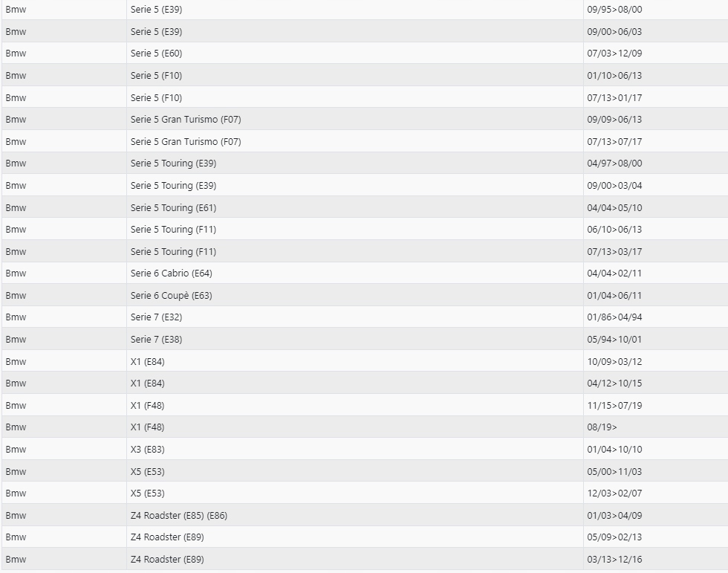Select the 11/15>07/19 date cell
The image size is (728, 573).
pos(614,405)
